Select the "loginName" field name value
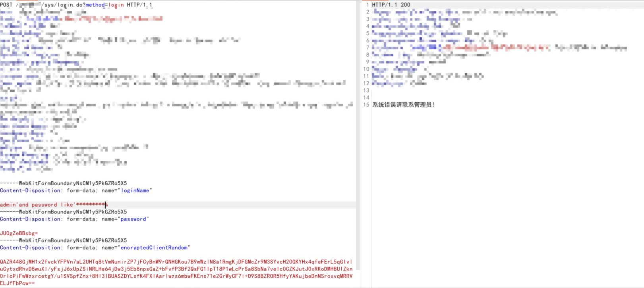The height and width of the screenshot is (288, 644). tap(135, 190)
